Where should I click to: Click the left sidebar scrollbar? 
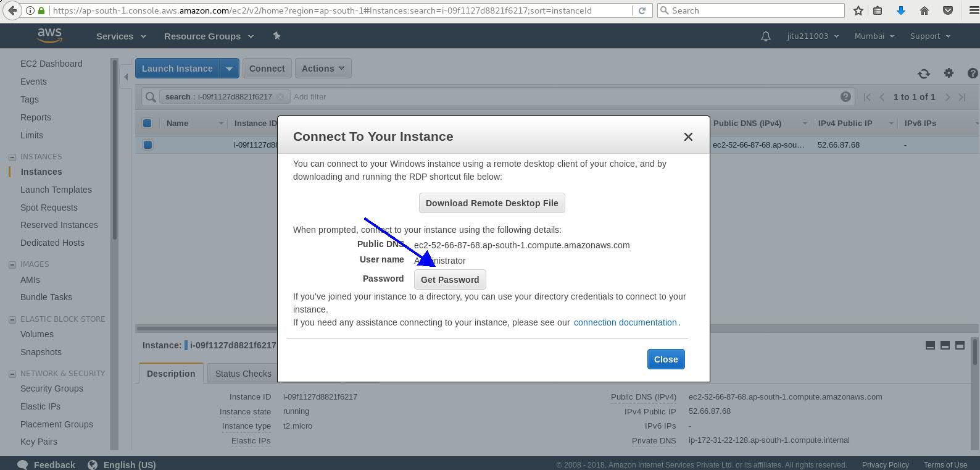(114, 149)
